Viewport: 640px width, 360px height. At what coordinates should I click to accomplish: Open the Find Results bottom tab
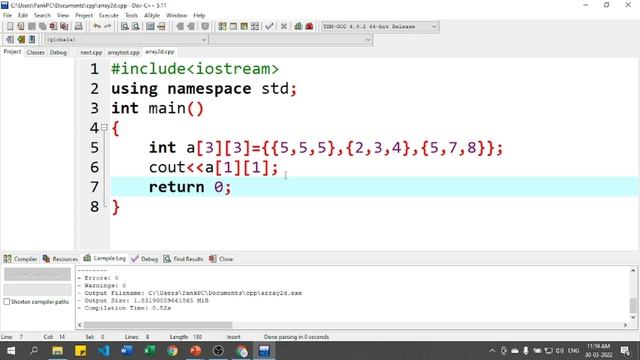[x=183, y=259]
